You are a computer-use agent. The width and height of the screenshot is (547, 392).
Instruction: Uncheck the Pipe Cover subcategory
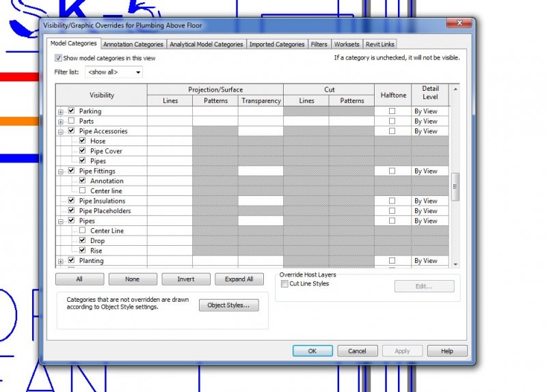82,150
